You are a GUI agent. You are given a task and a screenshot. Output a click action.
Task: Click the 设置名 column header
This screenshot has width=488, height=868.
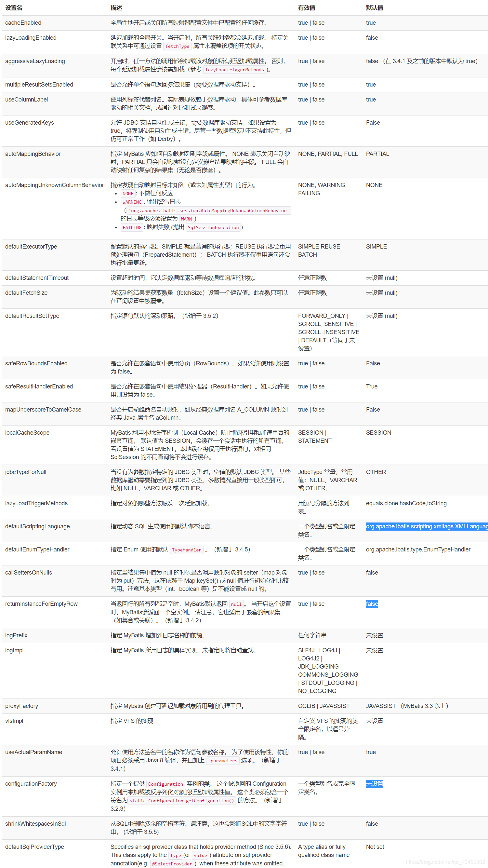coord(14,8)
